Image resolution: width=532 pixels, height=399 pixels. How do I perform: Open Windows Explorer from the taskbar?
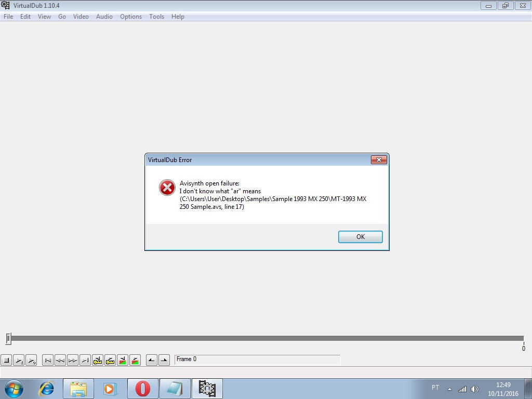point(78,389)
